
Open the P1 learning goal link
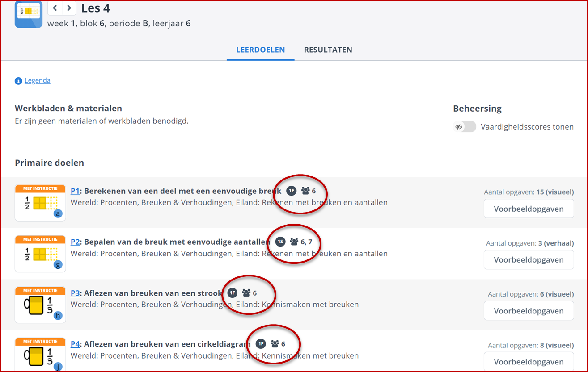tap(75, 191)
